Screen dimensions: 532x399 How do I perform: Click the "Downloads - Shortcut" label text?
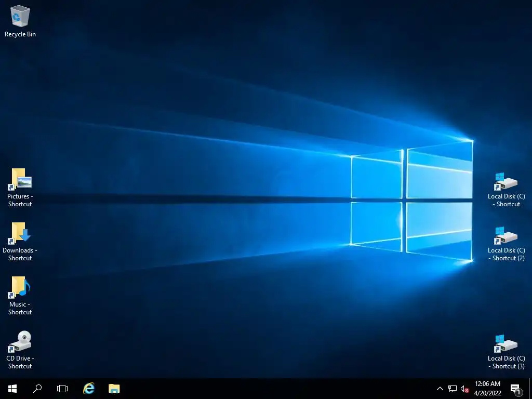[20, 254]
